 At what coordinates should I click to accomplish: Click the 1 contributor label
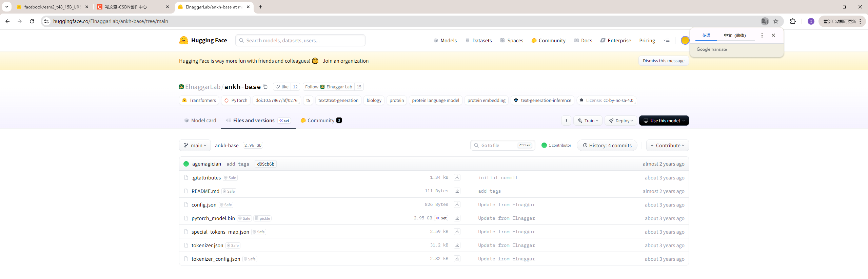pos(556,145)
